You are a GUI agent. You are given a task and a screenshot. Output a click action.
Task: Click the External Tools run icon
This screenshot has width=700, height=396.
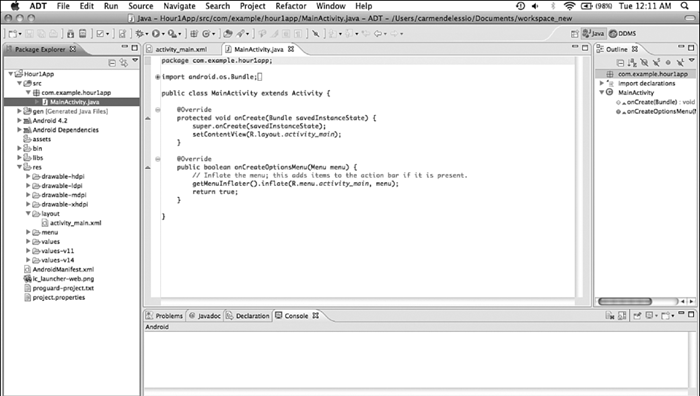click(172, 33)
